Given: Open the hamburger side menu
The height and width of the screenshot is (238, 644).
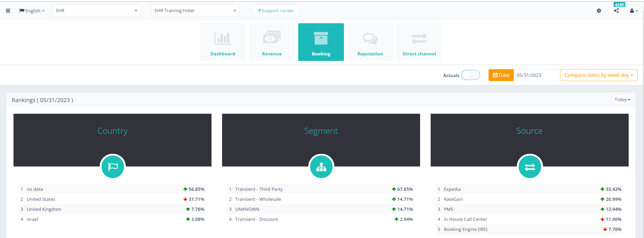Looking at the screenshot, I should pyautogui.click(x=8, y=11).
